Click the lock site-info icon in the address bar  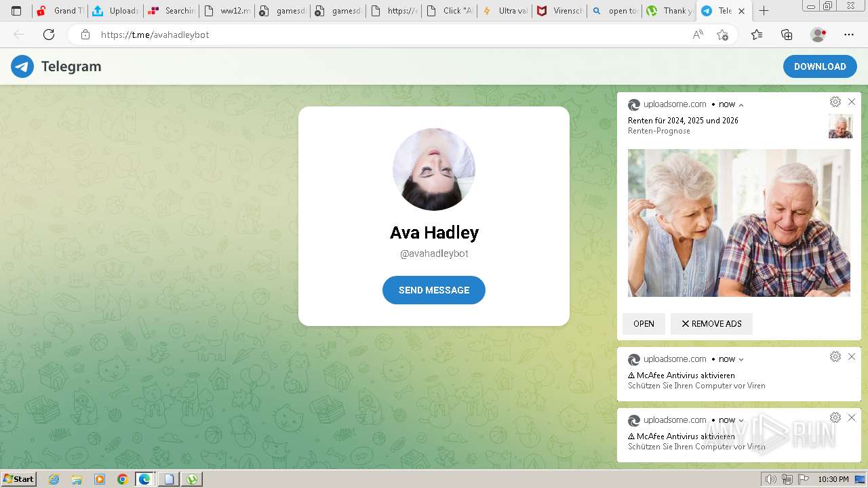(85, 35)
